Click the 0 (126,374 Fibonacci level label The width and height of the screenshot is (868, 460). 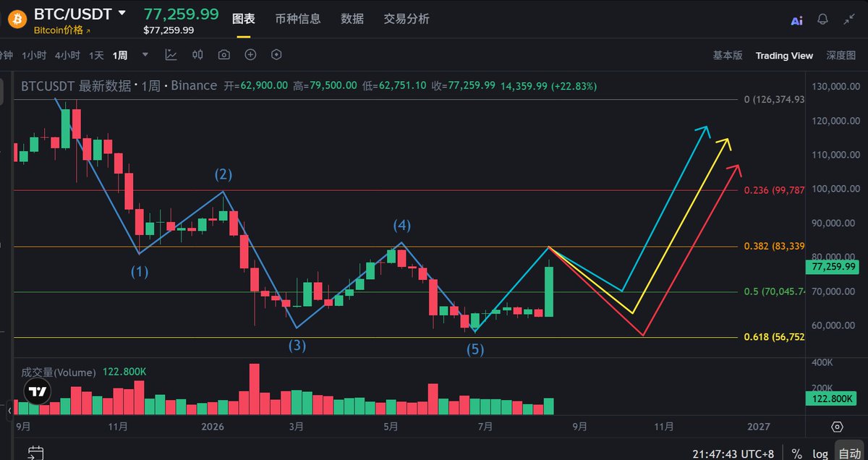774,99
